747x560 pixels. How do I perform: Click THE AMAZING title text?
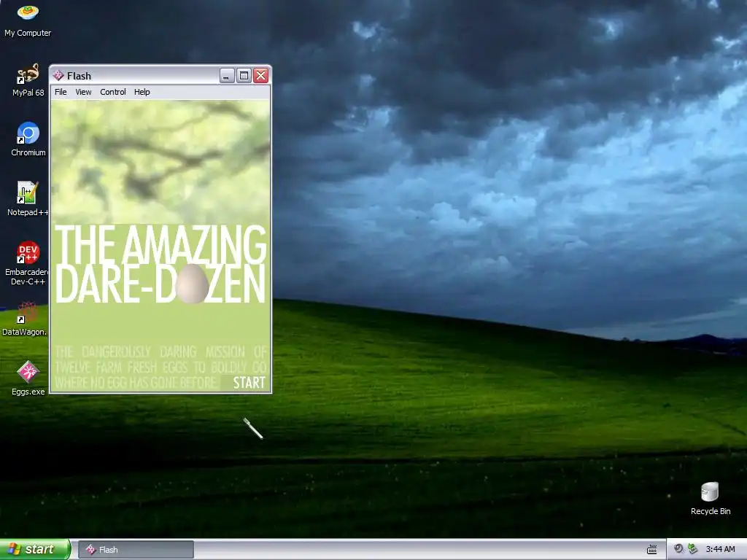(160, 245)
